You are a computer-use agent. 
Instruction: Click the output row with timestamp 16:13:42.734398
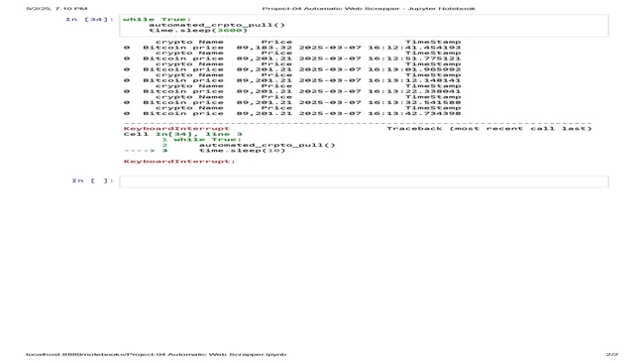(292, 113)
